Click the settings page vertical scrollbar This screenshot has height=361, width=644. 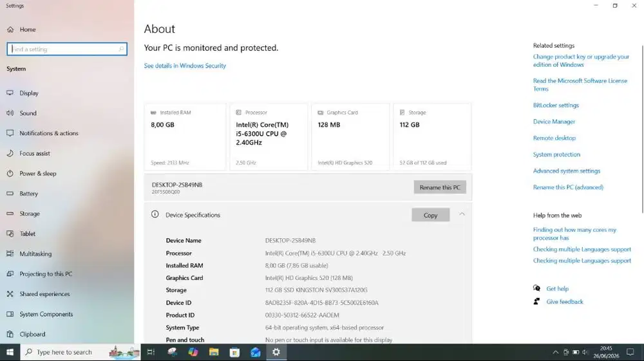pyautogui.click(x=642, y=129)
